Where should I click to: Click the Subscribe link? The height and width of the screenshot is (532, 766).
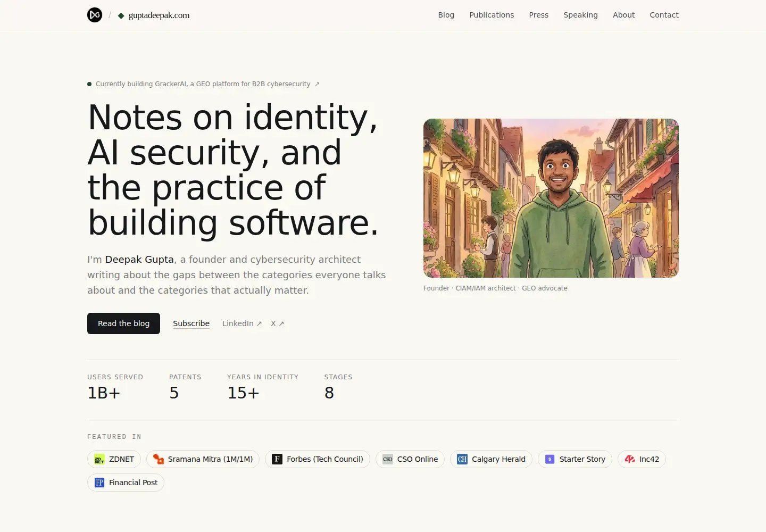coord(191,323)
